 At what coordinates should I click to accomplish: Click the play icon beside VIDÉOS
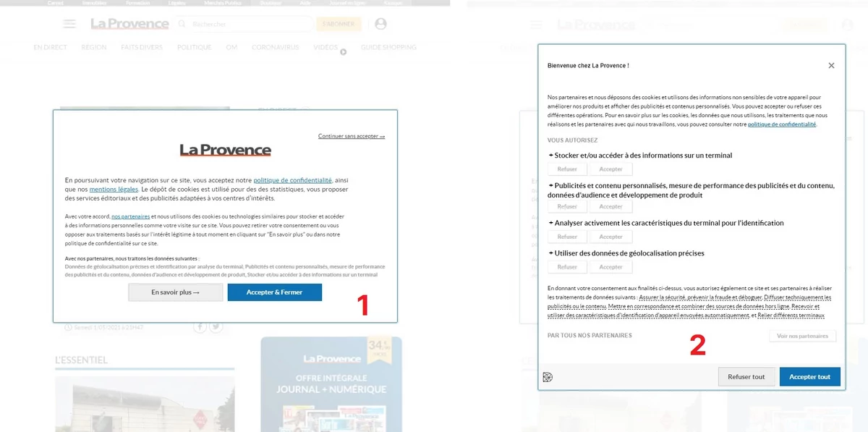[344, 51]
